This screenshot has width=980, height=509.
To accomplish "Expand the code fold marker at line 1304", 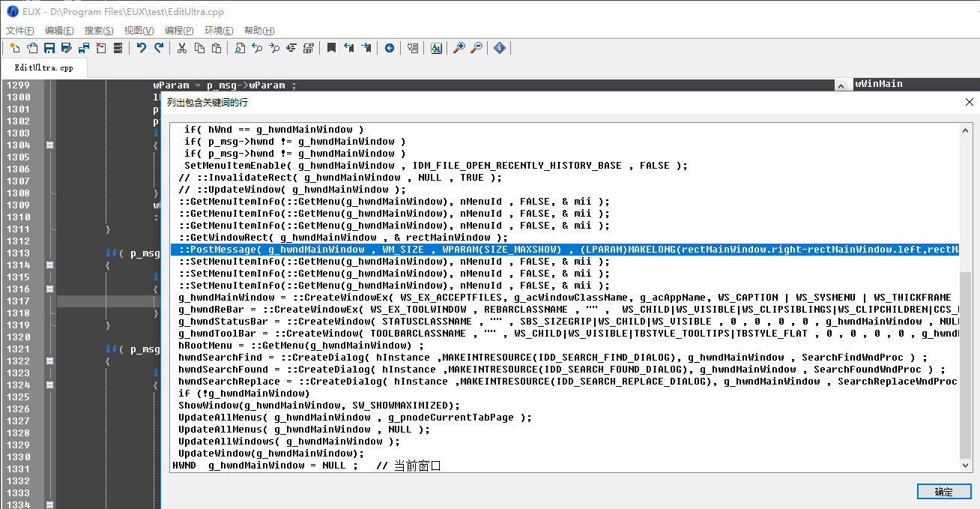I will pyautogui.click(x=49, y=145).
